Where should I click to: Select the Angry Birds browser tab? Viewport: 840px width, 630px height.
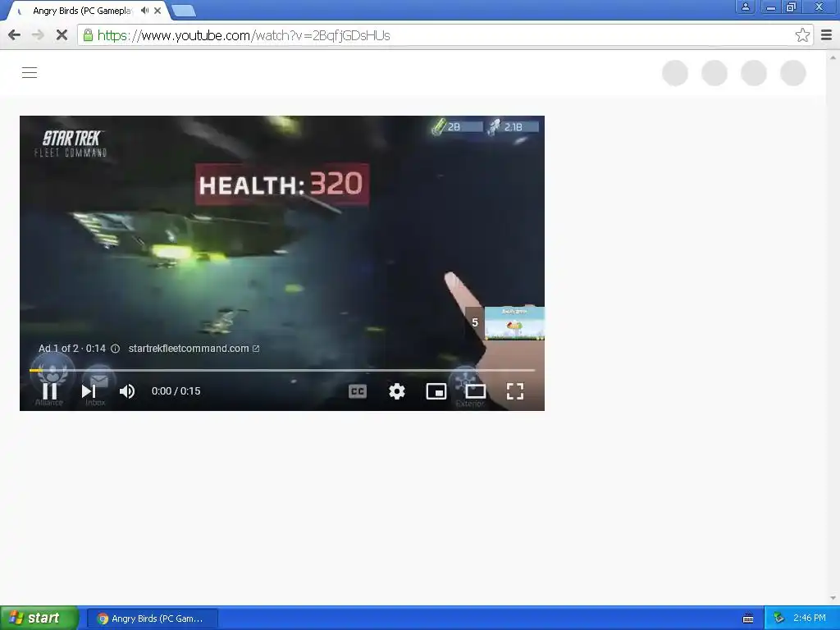point(82,11)
